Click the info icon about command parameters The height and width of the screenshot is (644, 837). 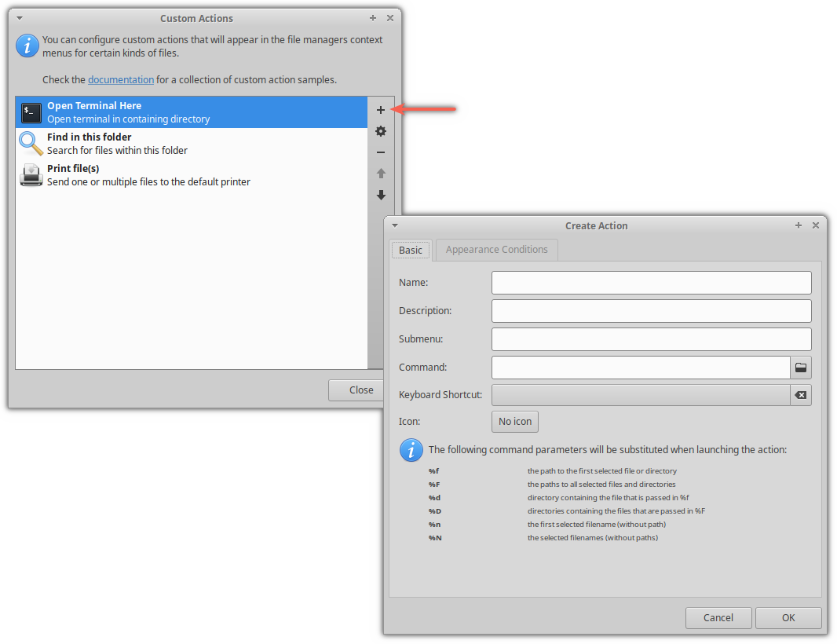[x=411, y=450]
